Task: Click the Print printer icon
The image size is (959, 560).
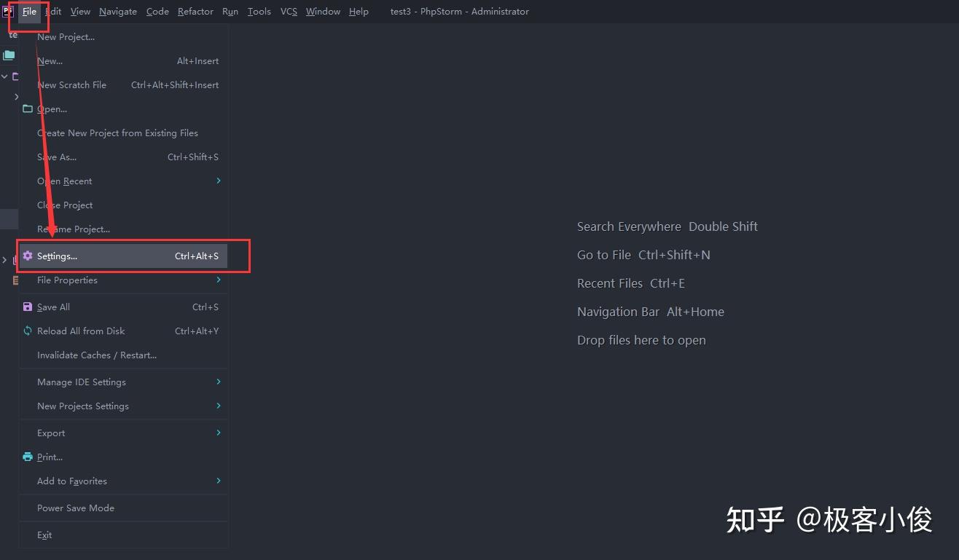Action: point(28,457)
